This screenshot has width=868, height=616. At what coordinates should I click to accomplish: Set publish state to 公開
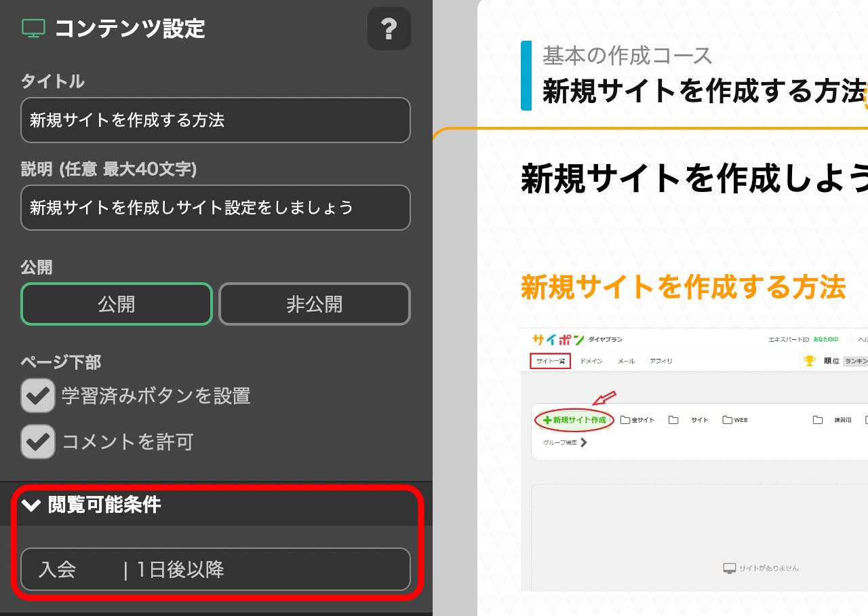117,304
